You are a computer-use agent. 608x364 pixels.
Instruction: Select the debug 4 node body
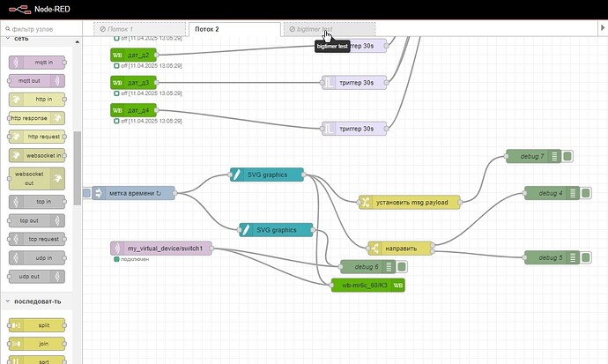[x=552, y=193]
